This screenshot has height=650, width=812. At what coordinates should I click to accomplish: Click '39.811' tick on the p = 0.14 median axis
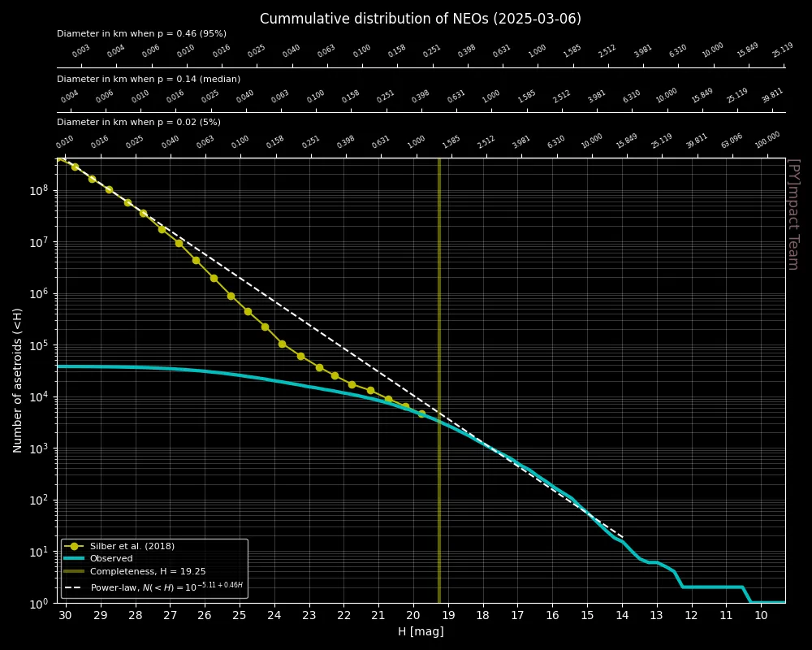(x=772, y=95)
